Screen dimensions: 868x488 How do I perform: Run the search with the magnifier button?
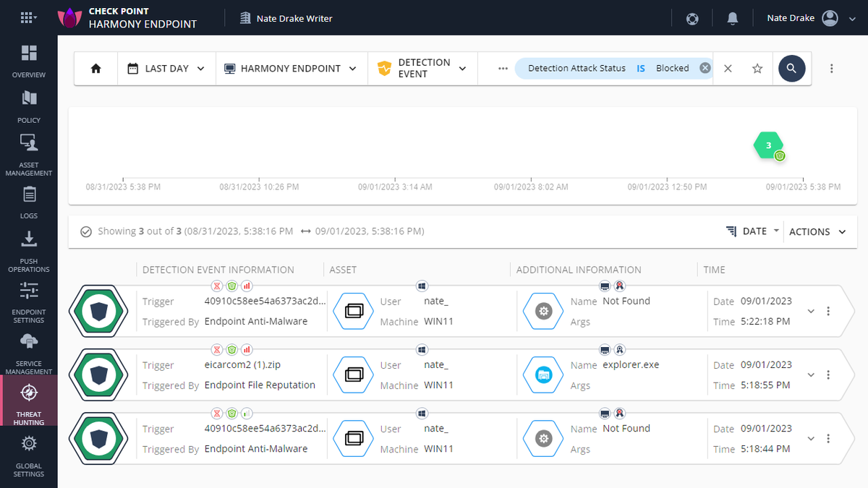tap(791, 68)
